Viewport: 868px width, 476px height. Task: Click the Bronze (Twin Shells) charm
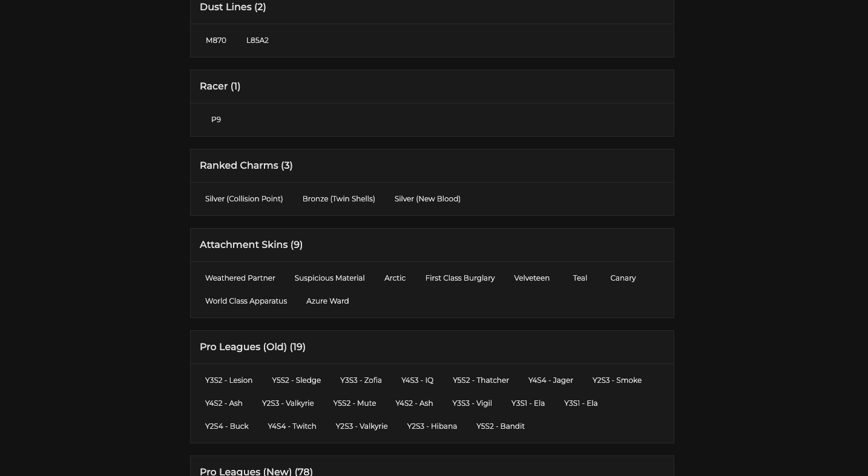(x=338, y=199)
